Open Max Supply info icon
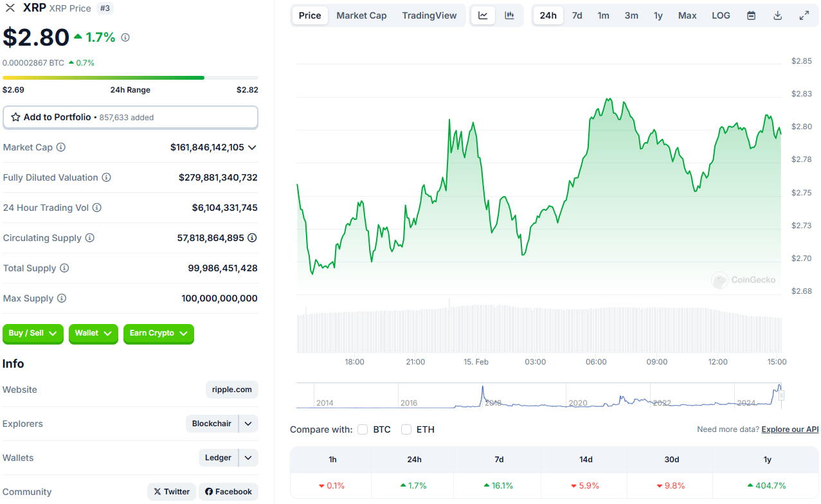Image resolution: width=821 pixels, height=504 pixels. point(62,298)
